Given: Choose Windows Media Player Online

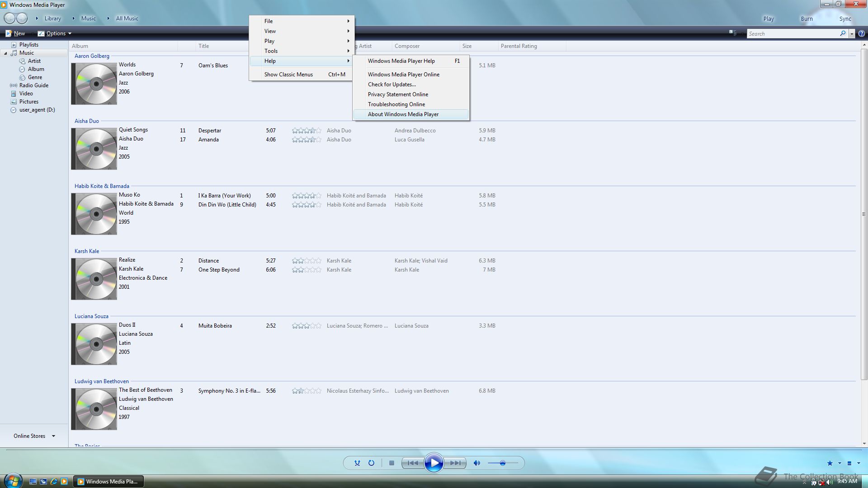Looking at the screenshot, I should click(x=411, y=75).
